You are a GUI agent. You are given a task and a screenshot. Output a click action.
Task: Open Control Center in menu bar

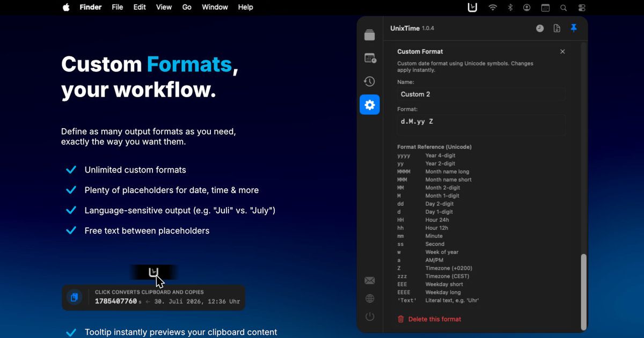coord(582,8)
